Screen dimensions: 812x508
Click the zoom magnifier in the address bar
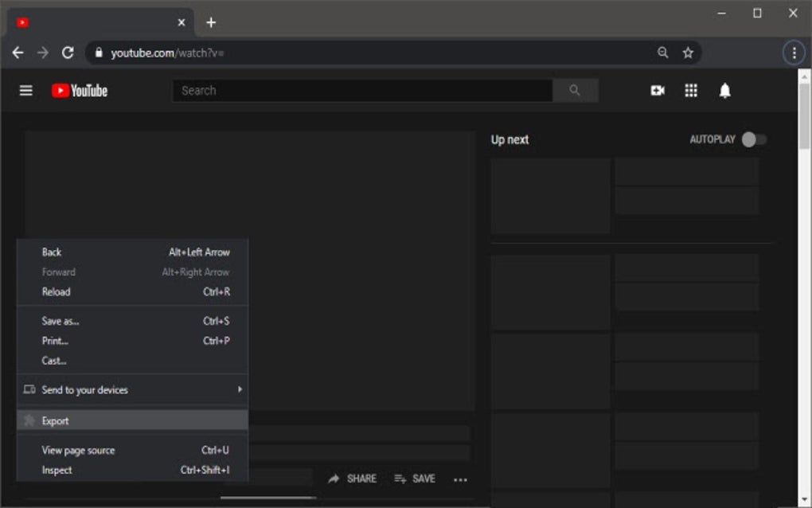coord(662,53)
